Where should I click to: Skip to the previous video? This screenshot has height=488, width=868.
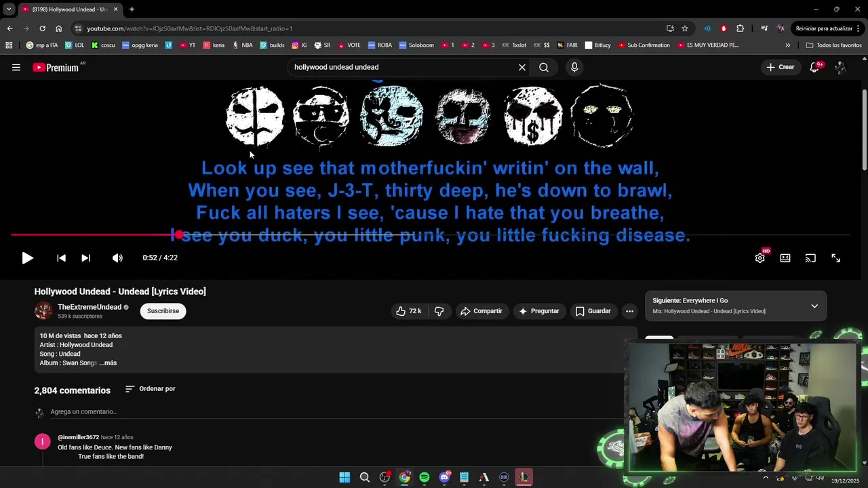61,258
